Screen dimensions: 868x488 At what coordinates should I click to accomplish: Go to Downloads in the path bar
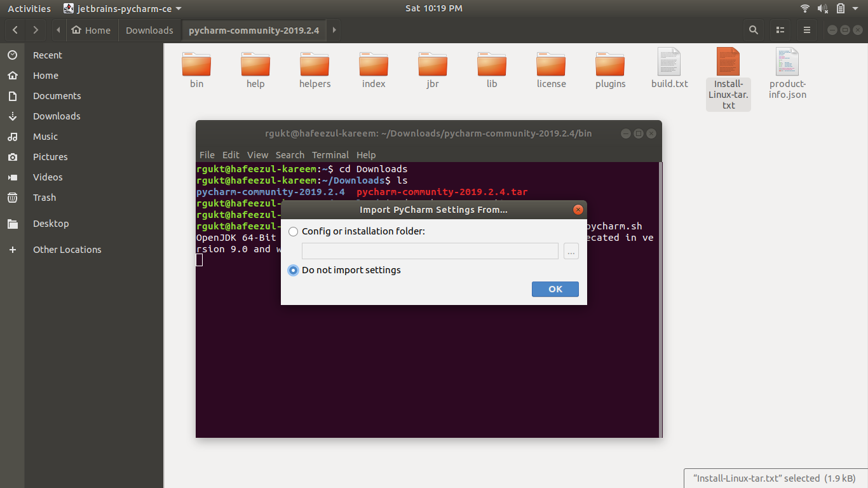click(149, 30)
